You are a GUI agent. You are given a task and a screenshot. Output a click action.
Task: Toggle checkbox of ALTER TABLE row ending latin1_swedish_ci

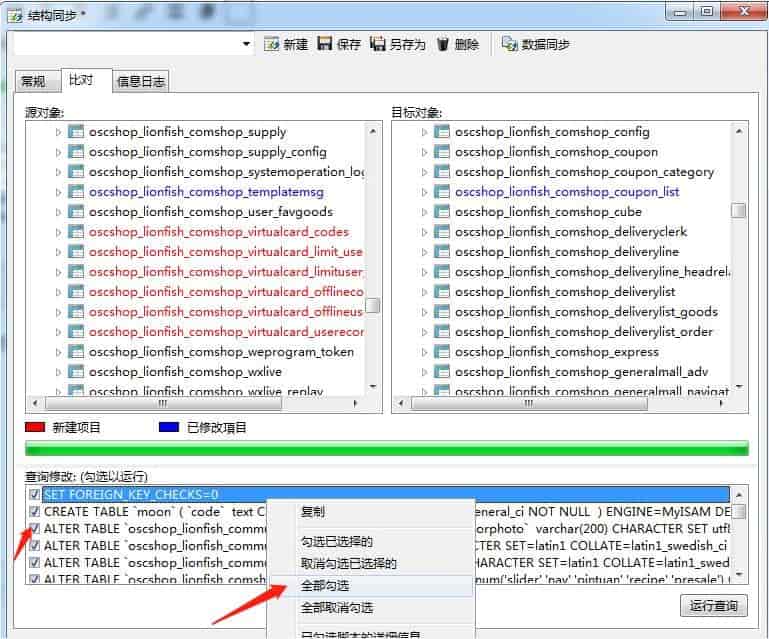(34, 545)
